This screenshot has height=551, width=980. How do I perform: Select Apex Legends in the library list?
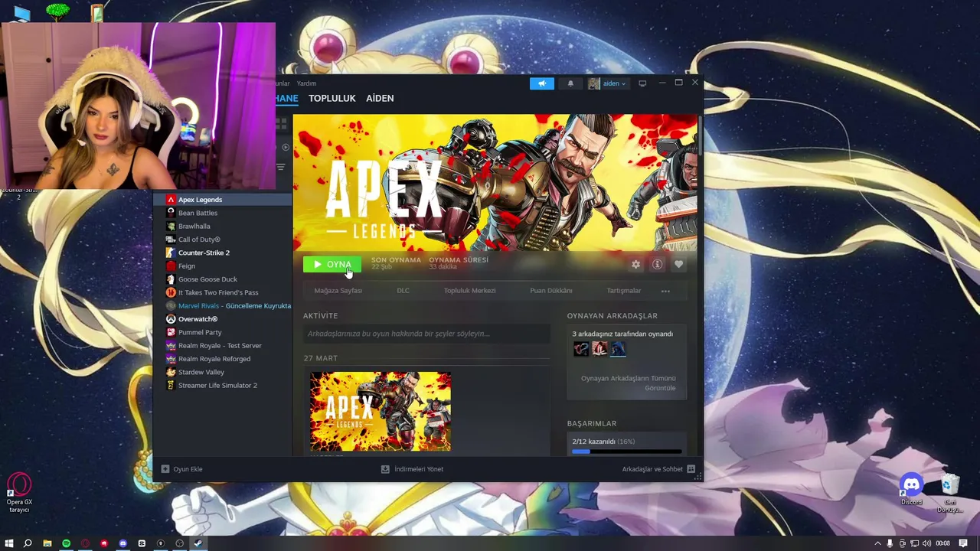coord(223,200)
